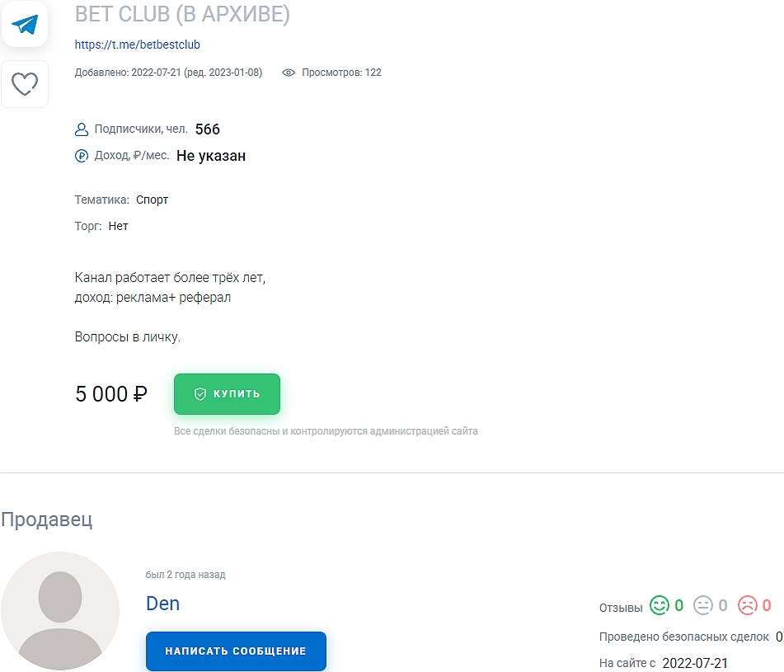The height and width of the screenshot is (672, 784).
Task: Open seller profile Den
Action: coord(162,604)
